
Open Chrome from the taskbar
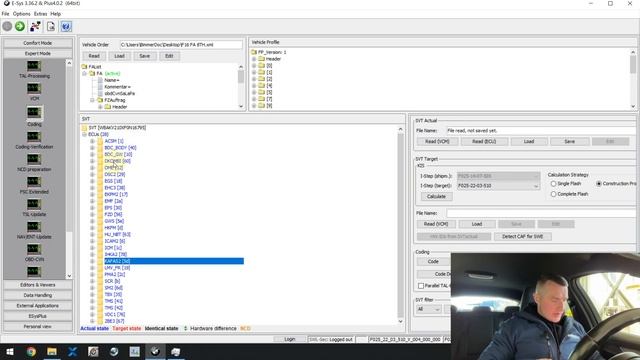(x=31, y=351)
